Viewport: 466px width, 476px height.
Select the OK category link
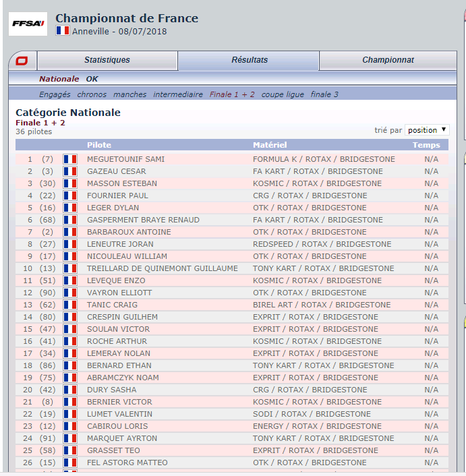coord(92,79)
